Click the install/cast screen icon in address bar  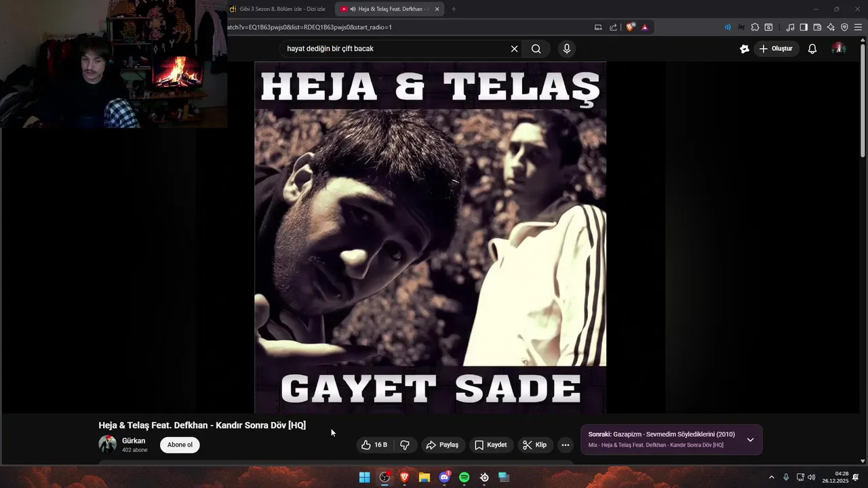(598, 27)
